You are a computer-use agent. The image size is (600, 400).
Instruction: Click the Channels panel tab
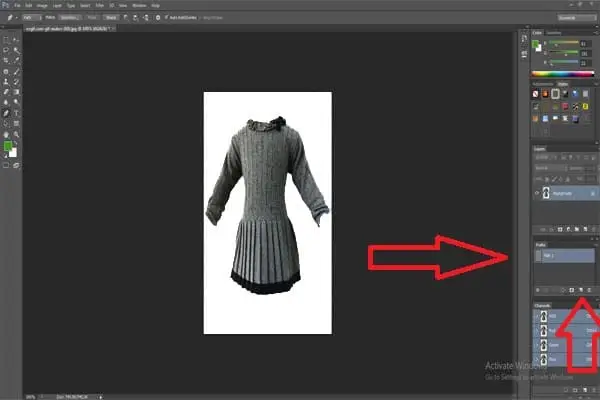coord(542,305)
